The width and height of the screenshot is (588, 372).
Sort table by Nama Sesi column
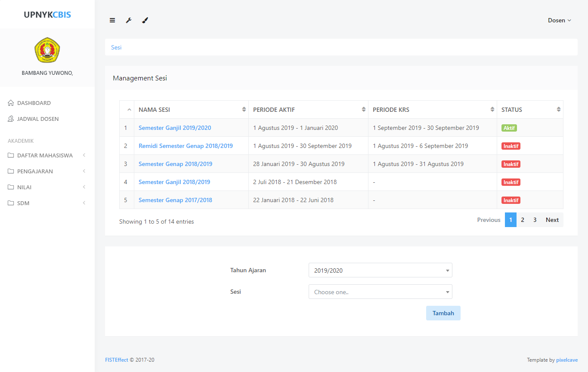[191, 110]
